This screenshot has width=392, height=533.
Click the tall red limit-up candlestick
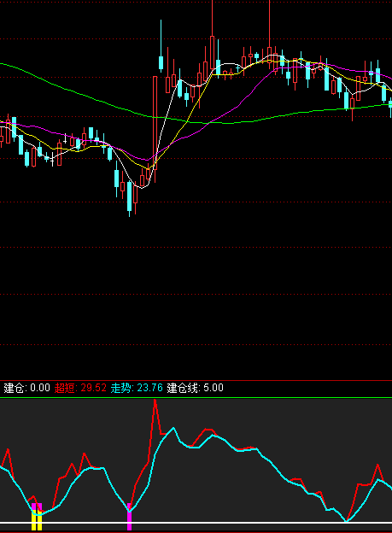(155, 123)
